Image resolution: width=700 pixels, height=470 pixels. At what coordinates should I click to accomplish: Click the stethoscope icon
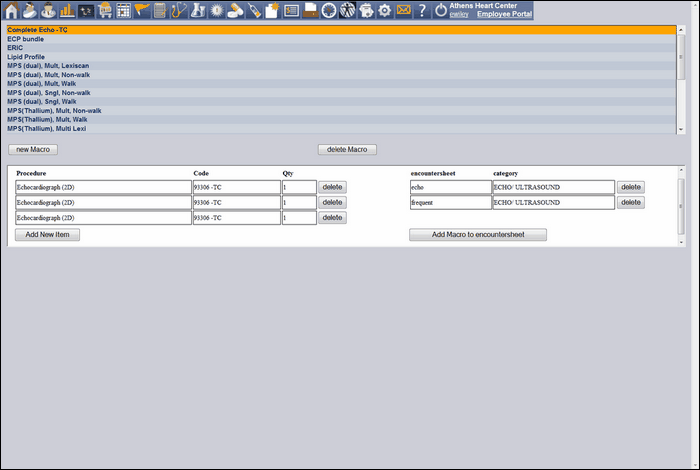click(x=179, y=10)
